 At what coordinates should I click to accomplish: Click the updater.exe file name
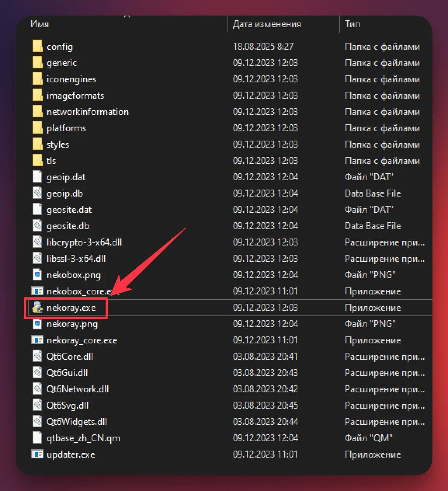coord(71,454)
